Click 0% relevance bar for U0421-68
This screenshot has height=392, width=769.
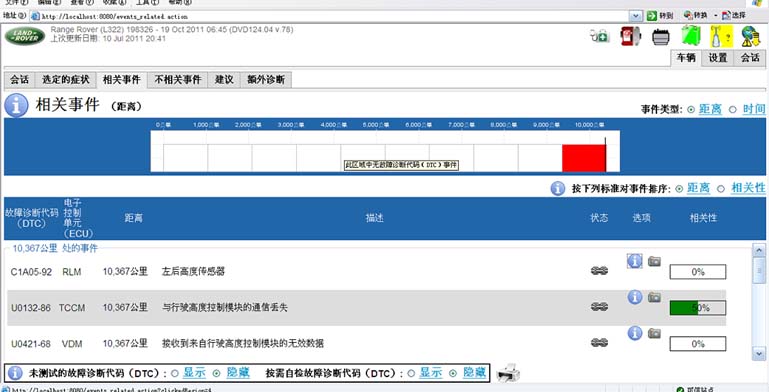(x=697, y=344)
